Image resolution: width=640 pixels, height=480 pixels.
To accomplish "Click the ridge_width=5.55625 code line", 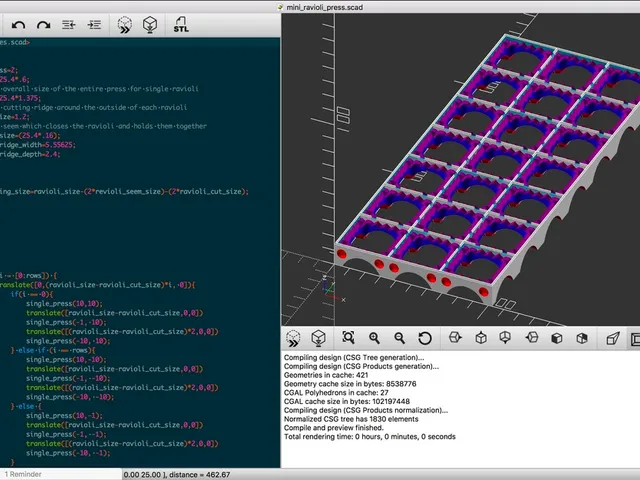I will (x=38, y=145).
